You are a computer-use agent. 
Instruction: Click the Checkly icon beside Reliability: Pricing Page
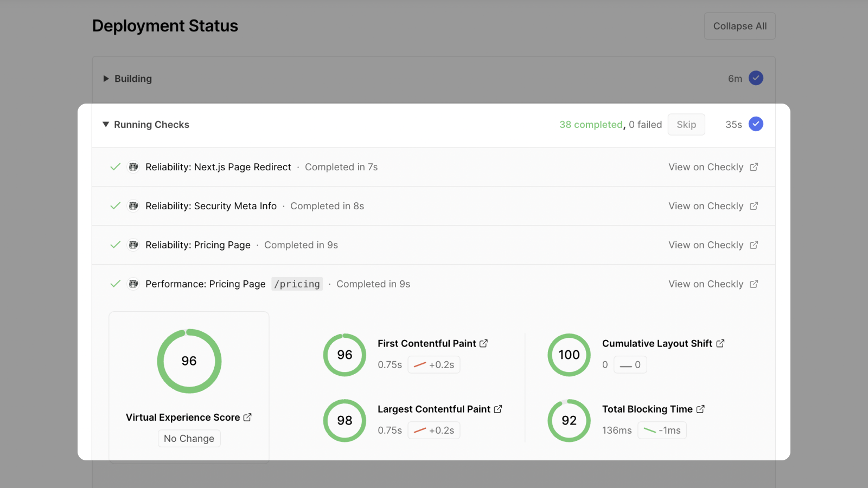tap(133, 245)
